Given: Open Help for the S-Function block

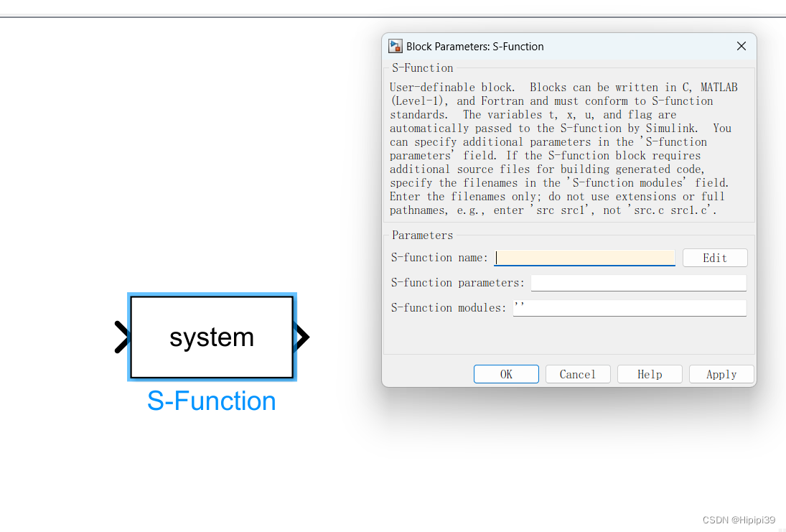Looking at the screenshot, I should (650, 373).
